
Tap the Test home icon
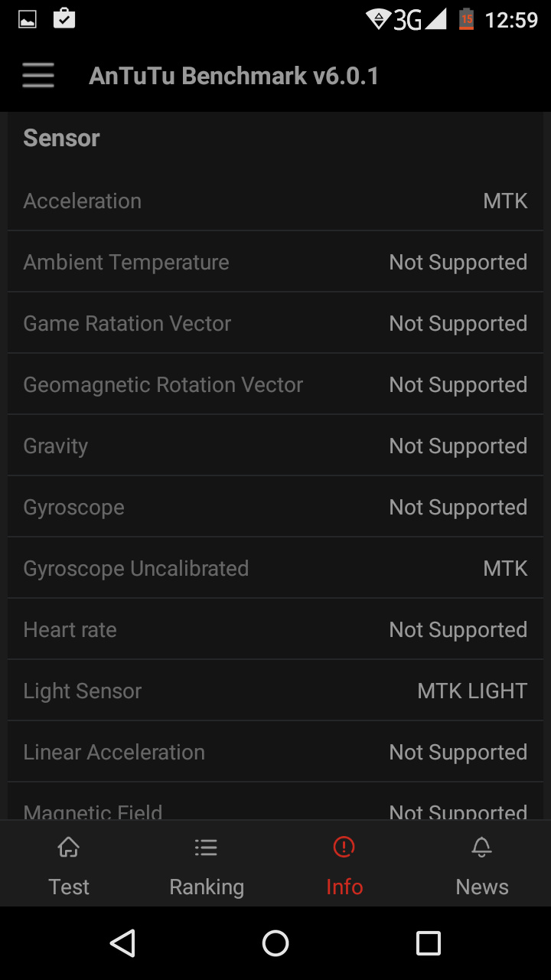pos(69,848)
